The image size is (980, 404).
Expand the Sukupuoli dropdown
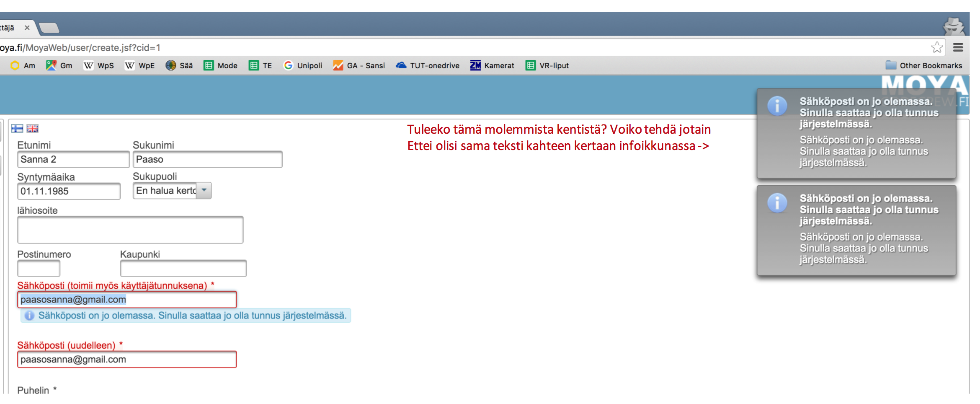coord(204,191)
